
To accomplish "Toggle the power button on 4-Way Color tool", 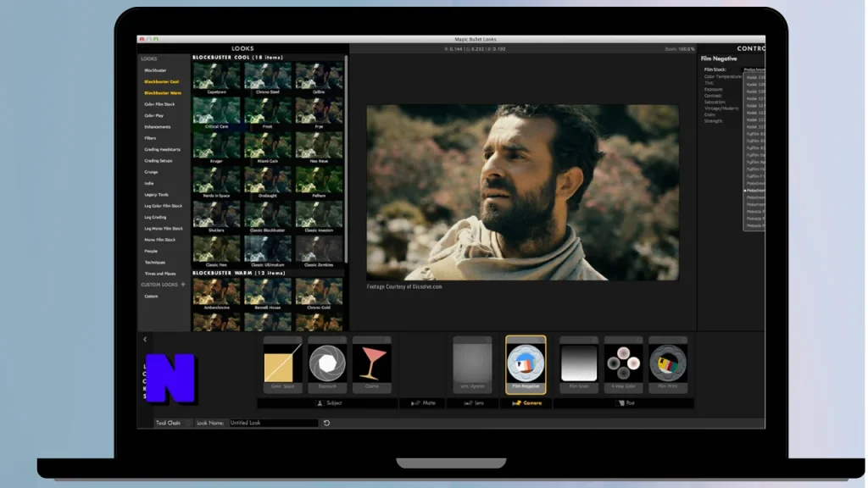I will 638,340.
